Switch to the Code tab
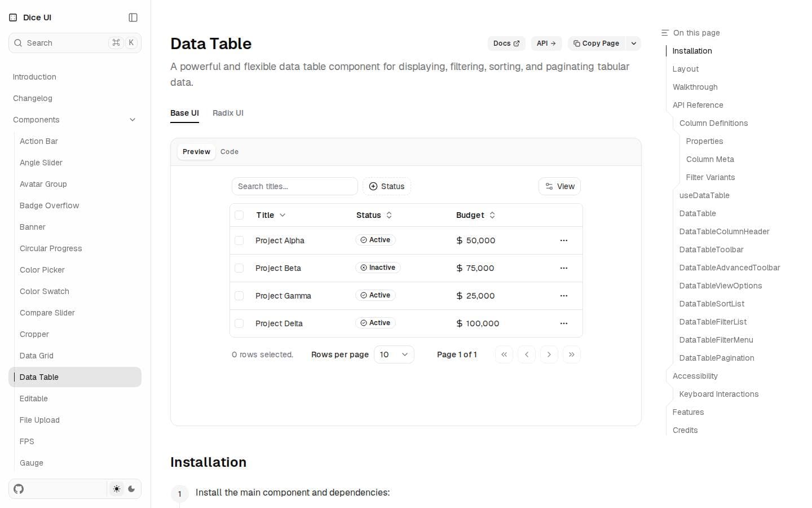This screenshot has width=812, height=508. coord(230,152)
